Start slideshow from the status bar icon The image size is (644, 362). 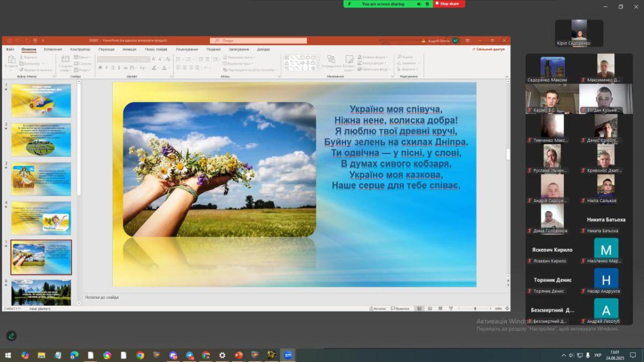point(451,309)
